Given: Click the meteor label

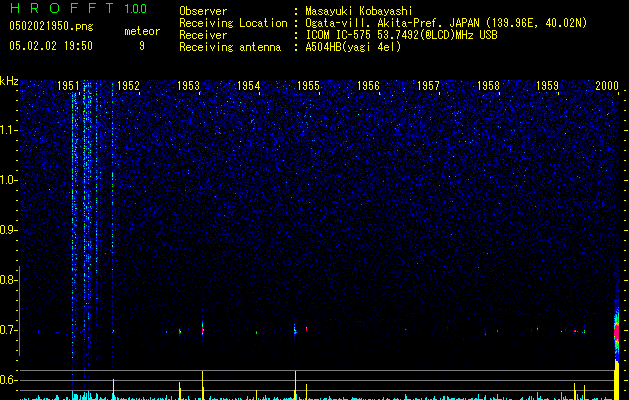Looking at the screenshot, I should click(x=142, y=31).
